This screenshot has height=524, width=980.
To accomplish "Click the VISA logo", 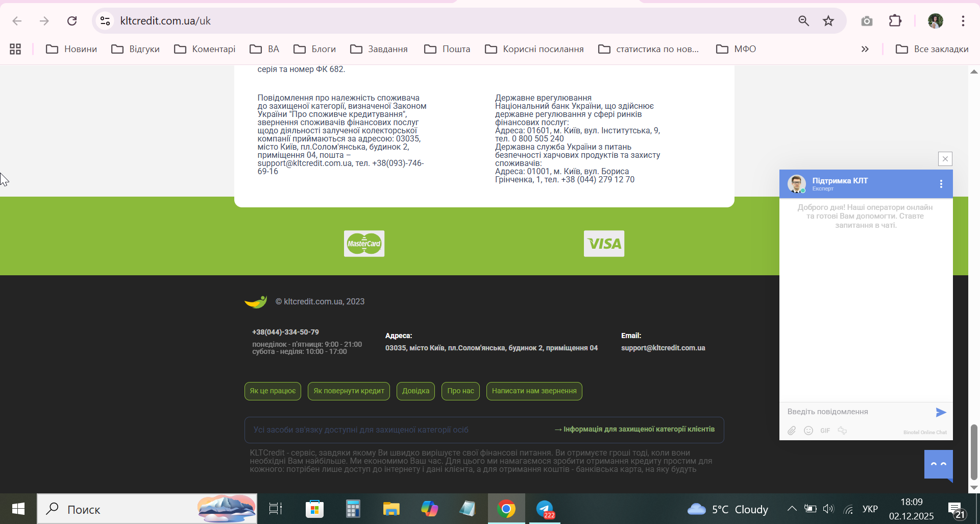I will point(604,244).
